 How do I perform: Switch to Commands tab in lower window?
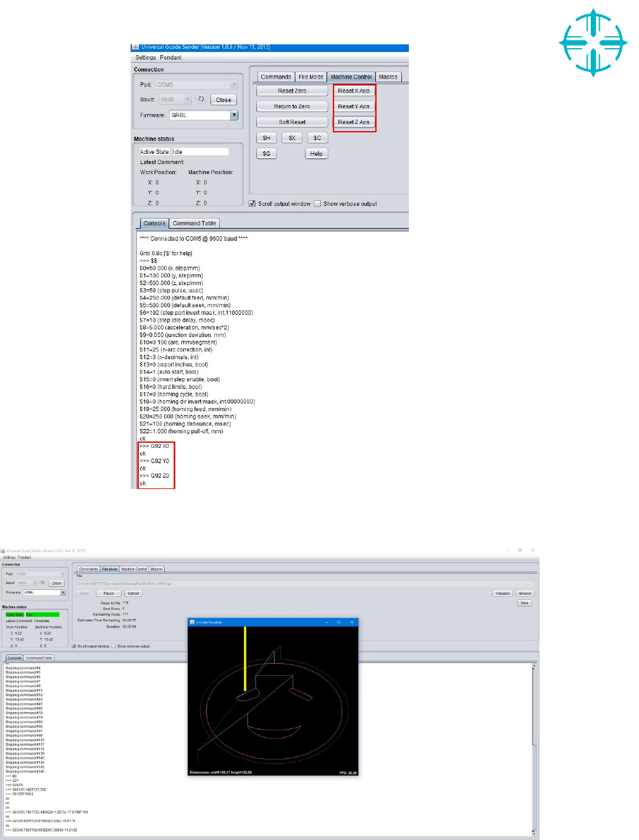tap(88, 569)
